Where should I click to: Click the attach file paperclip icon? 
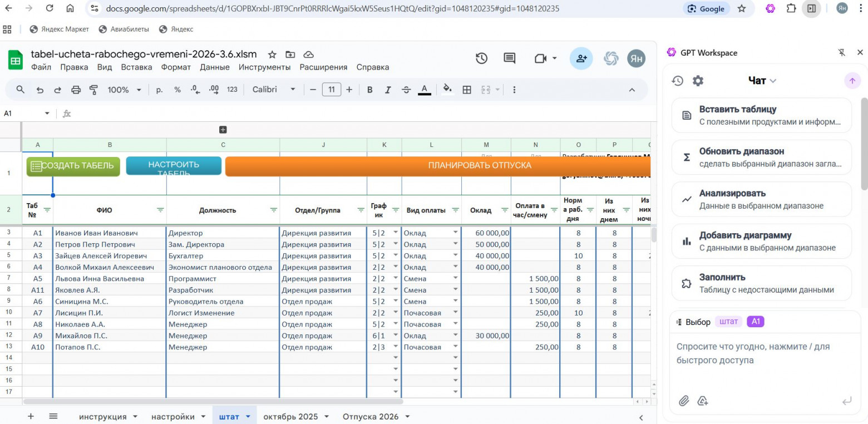(x=684, y=401)
